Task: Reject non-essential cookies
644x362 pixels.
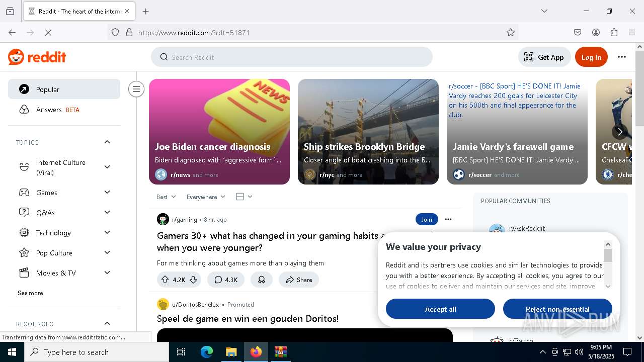Action: tap(557, 309)
